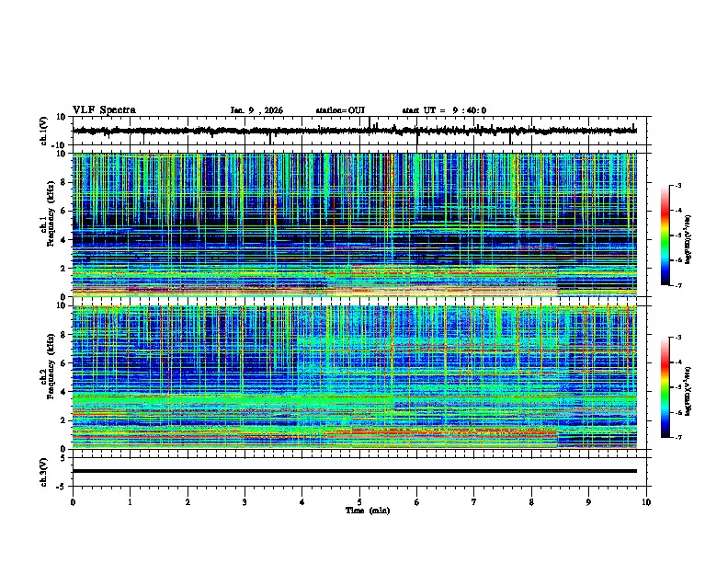Click the "ch.3(V)" axis label
The height and width of the screenshot is (563, 728).
point(44,473)
